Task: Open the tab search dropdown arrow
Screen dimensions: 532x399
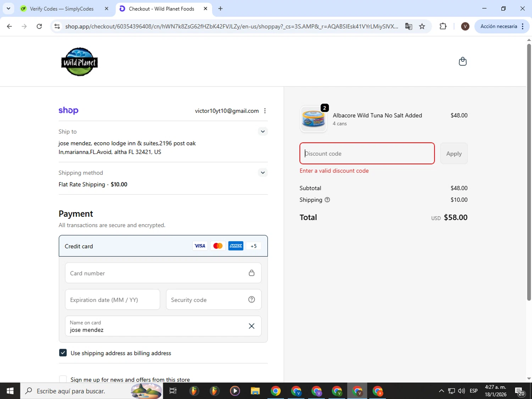Action: tap(9, 9)
